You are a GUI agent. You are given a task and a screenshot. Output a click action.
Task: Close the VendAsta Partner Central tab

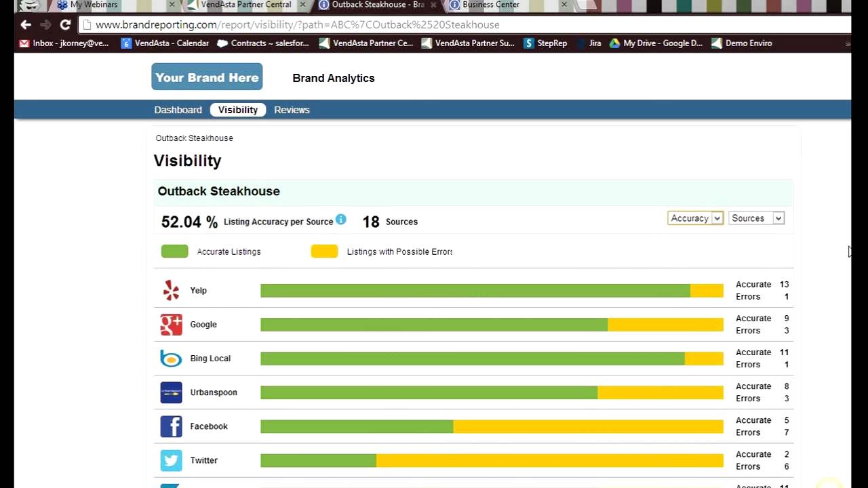coord(302,5)
